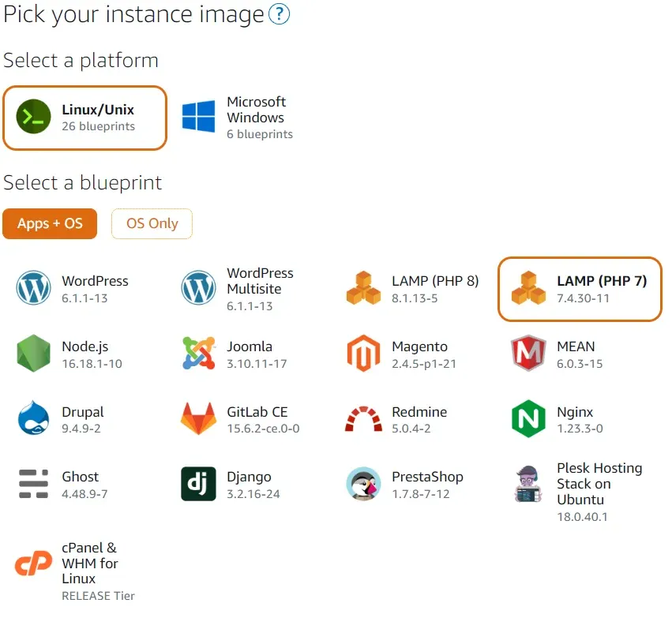The width and height of the screenshot is (672, 618).
Task: Click version text 4.48.9-7
Action: pos(84,494)
